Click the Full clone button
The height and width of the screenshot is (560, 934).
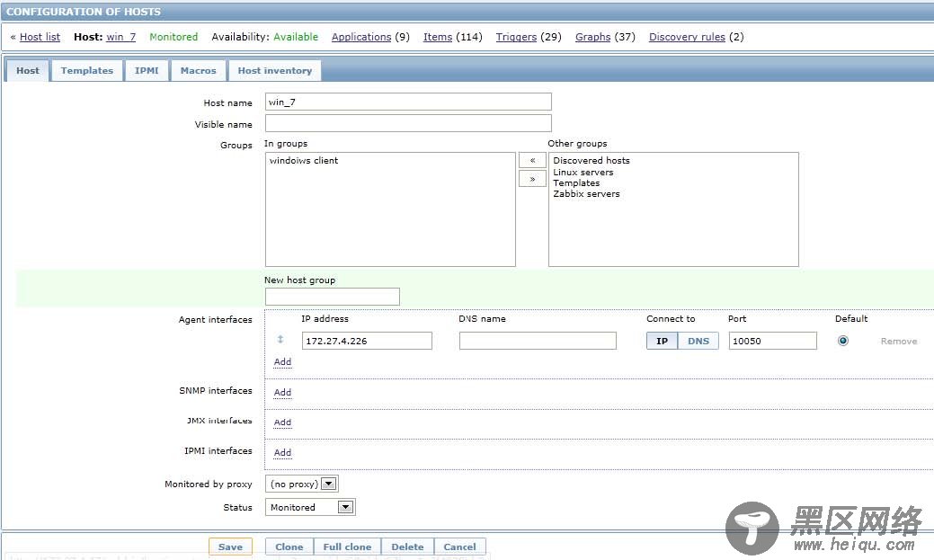click(347, 547)
